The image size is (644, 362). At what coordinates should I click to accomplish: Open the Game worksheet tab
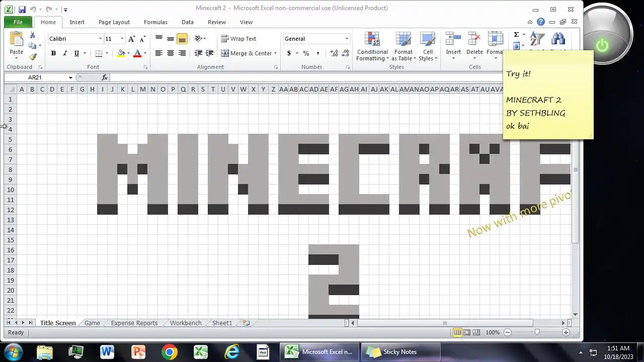tap(92, 323)
